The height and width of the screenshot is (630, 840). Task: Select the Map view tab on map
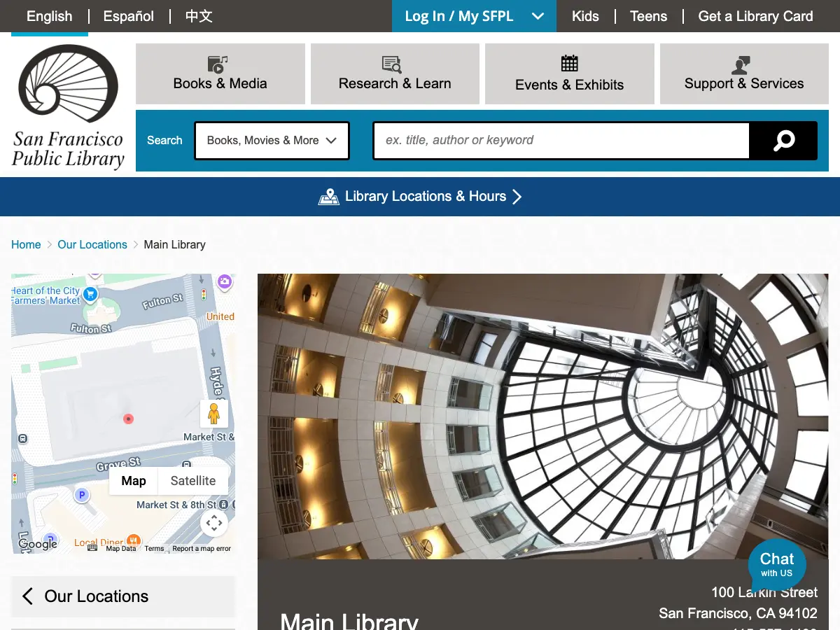point(134,481)
